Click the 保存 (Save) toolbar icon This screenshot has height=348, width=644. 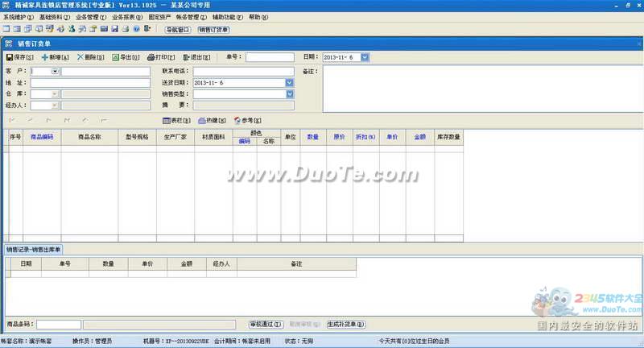(10, 57)
